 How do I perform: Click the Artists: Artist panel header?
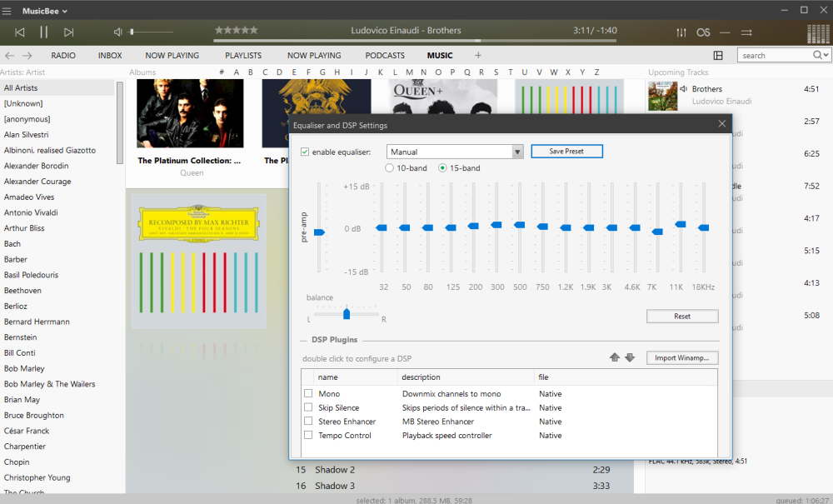pos(22,72)
